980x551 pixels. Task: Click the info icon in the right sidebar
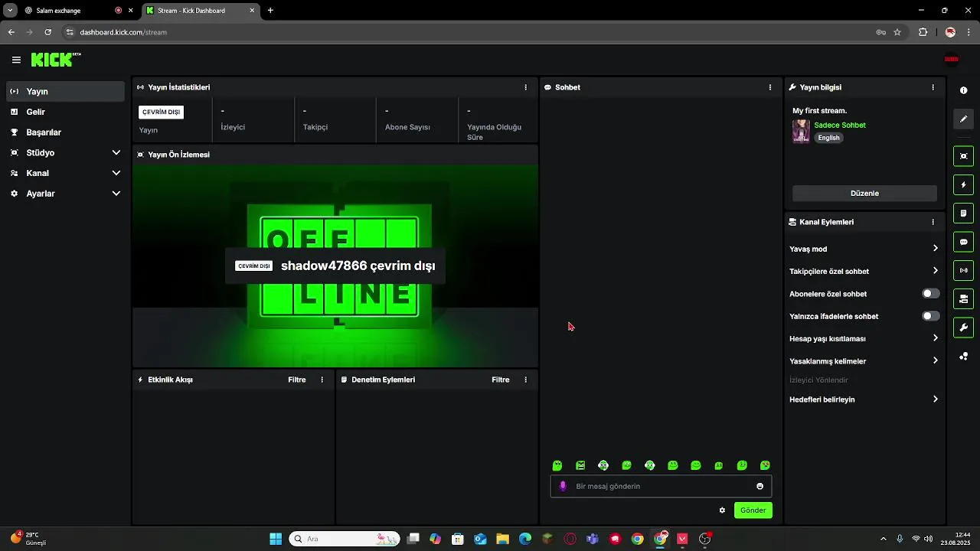[x=963, y=90]
